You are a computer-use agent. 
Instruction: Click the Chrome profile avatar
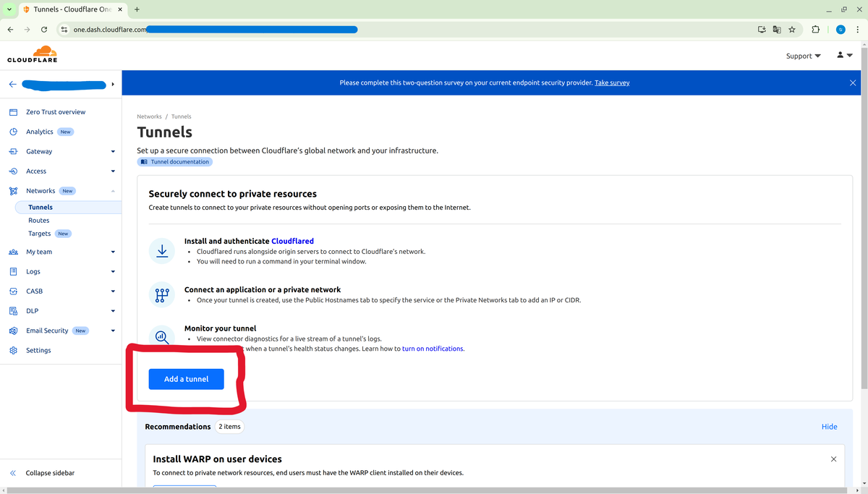[x=841, y=30]
